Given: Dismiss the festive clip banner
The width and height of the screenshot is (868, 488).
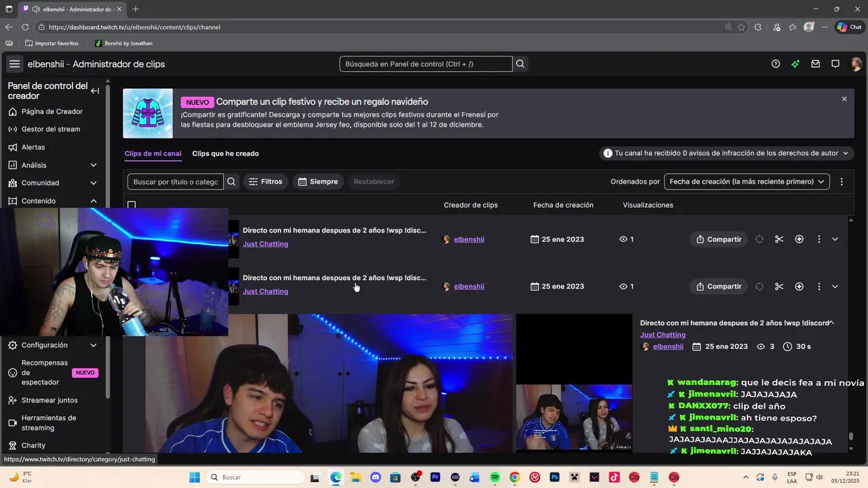Looking at the screenshot, I should click(x=844, y=99).
